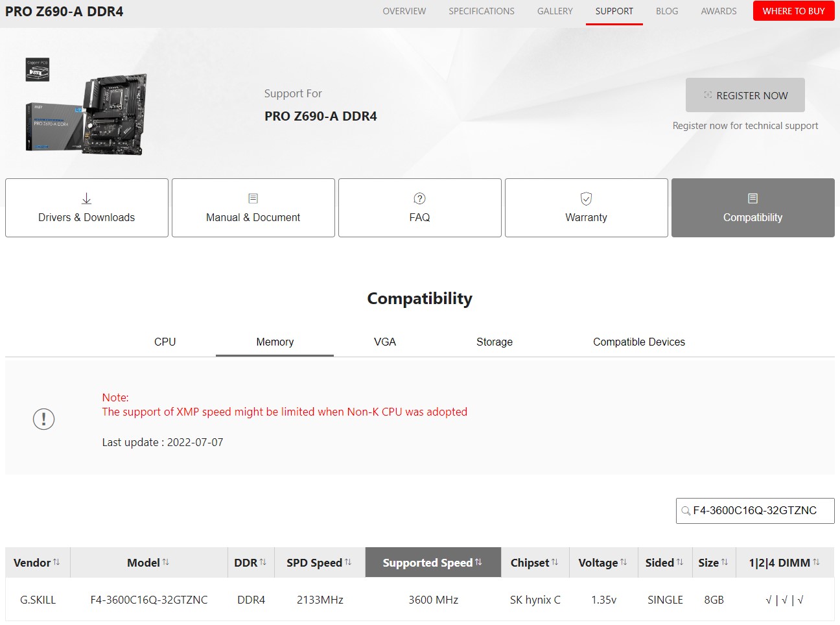Image resolution: width=840 pixels, height=625 pixels.
Task: Click the DIMM checkmarks cell
Action: (x=784, y=600)
